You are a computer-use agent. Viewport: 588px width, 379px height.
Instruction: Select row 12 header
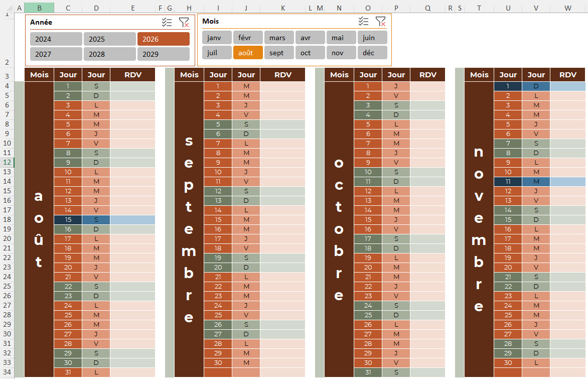[7, 162]
